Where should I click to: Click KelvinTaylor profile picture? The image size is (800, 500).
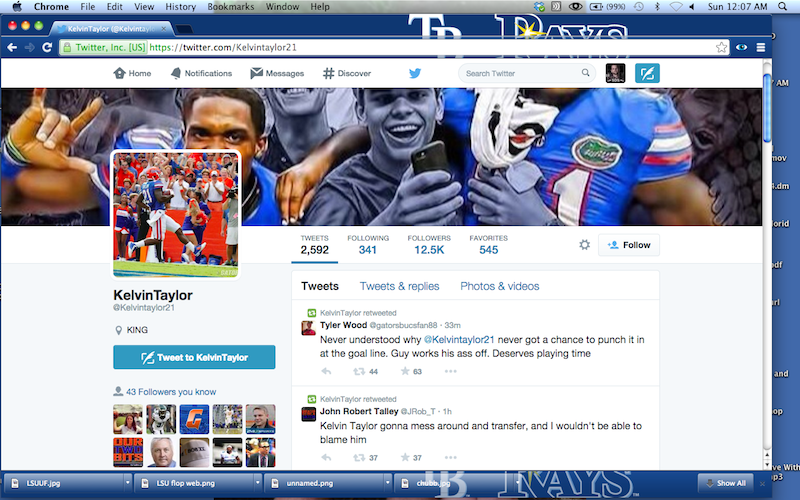(x=176, y=215)
